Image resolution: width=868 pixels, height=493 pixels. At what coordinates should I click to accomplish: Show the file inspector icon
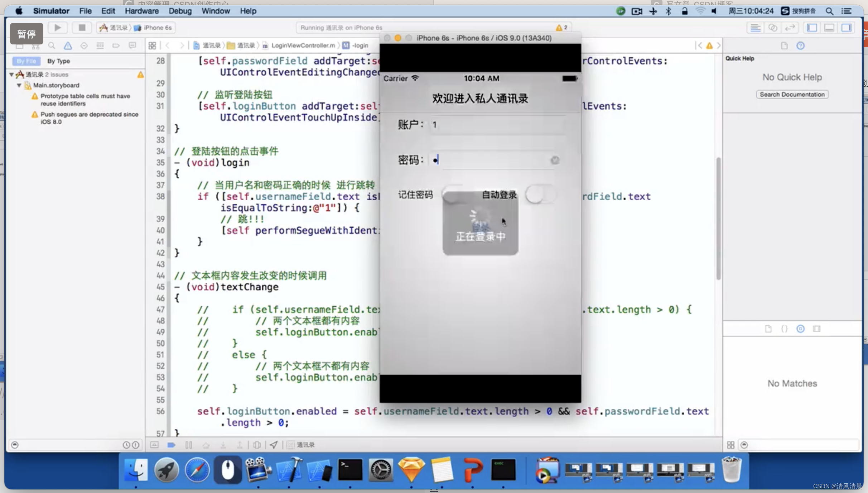click(784, 46)
